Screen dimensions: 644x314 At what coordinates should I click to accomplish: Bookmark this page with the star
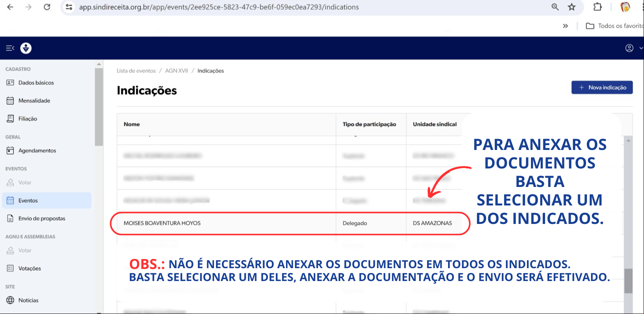pos(572,7)
